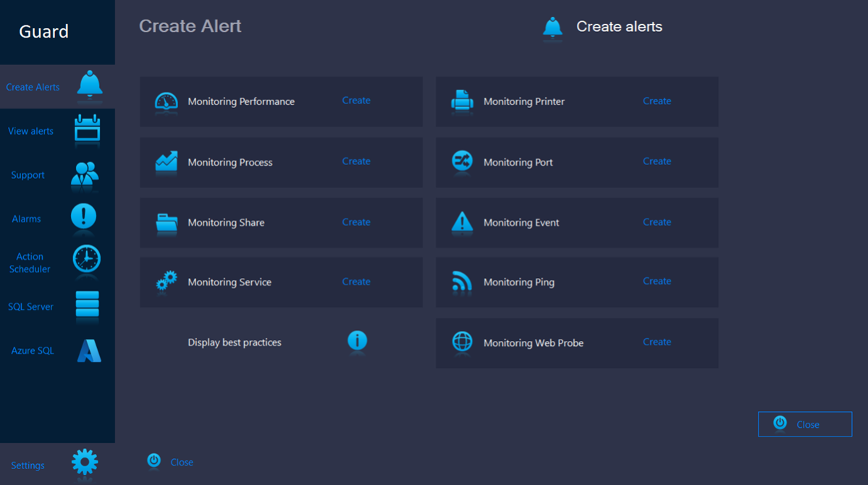868x485 pixels.
Task: Open the SQL Server stack icon
Action: point(88,304)
